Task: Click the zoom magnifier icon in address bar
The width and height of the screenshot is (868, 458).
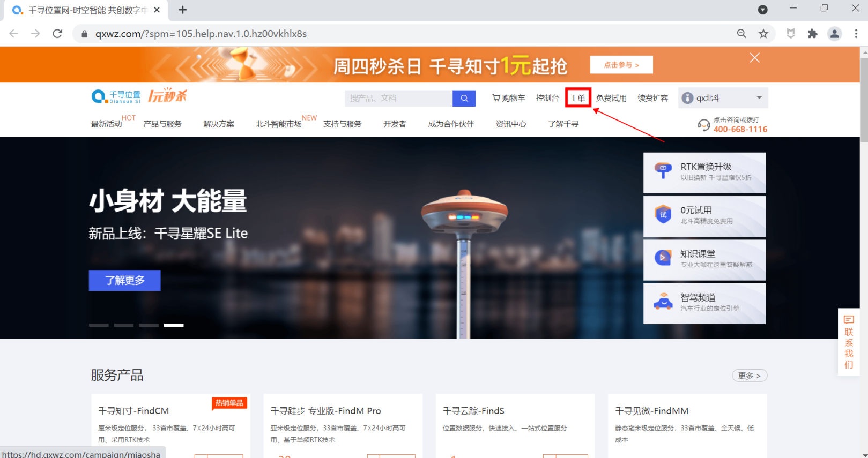Action: tap(741, 34)
